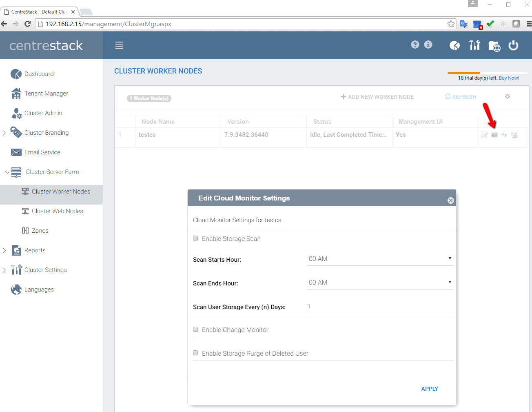The width and height of the screenshot is (532, 412).
Task: Enable Change Monitor checkbox
Action: [195, 329]
